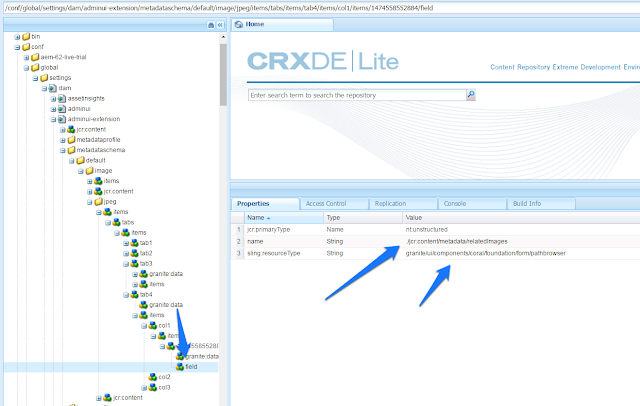
Task: Select the ./jcr:content/metadata/relatedImages value cell
Action: pyautogui.click(x=521, y=242)
